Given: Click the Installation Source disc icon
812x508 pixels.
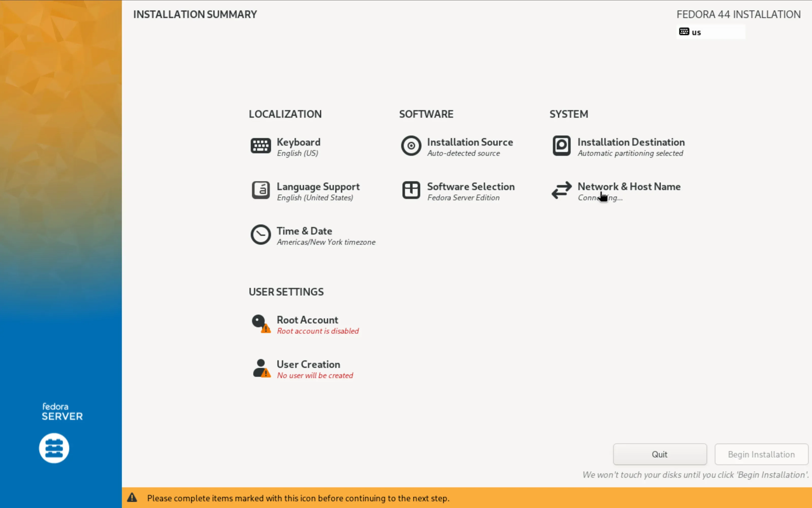Looking at the screenshot, I should point(411,146).
